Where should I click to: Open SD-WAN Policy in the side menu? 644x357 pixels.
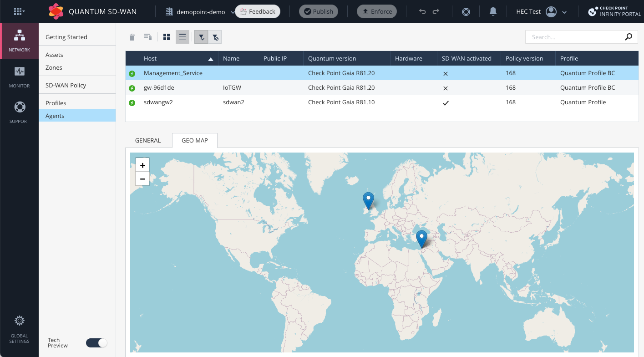(x=66, y=85)
